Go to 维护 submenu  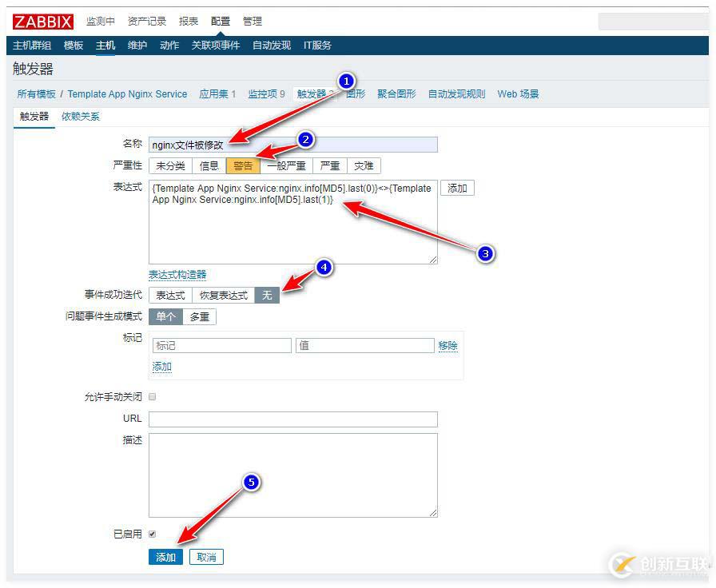[137, 46]
